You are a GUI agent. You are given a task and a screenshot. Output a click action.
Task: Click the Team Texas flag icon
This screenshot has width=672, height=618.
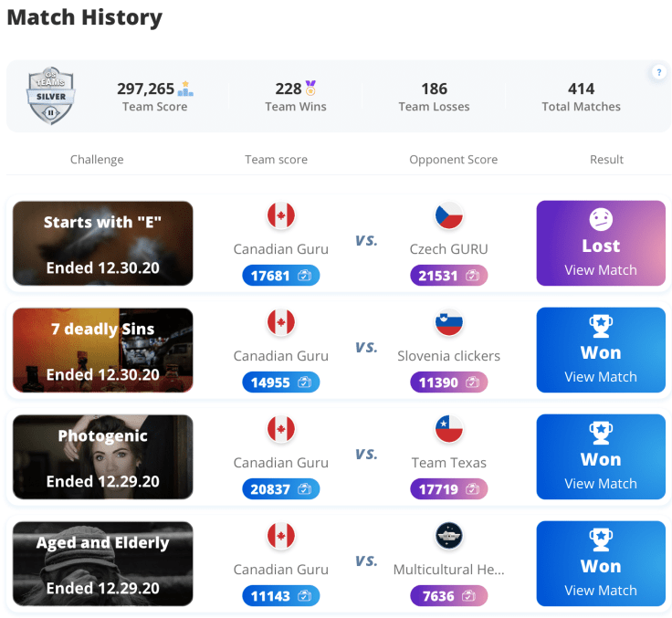(449, 430)
